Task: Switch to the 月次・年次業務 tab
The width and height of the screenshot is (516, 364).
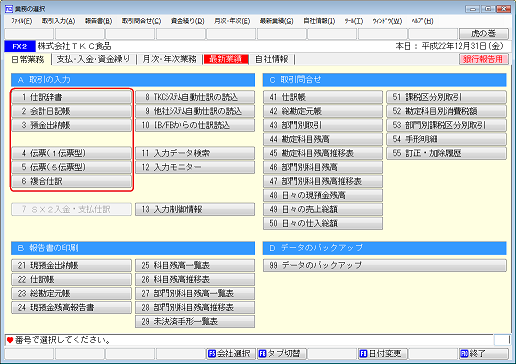Action: click(x=169, y=59)
